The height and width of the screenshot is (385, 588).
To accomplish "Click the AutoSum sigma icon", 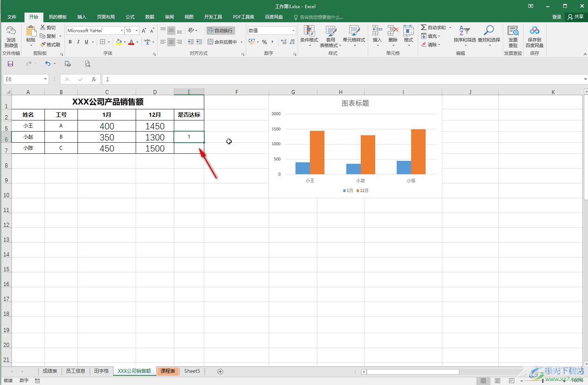I will point(423,27).
